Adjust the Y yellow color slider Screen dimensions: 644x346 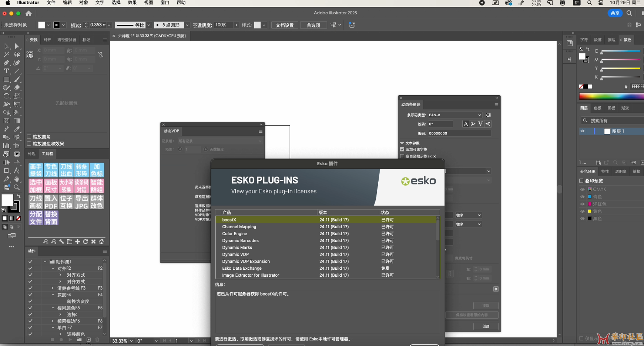621,69
